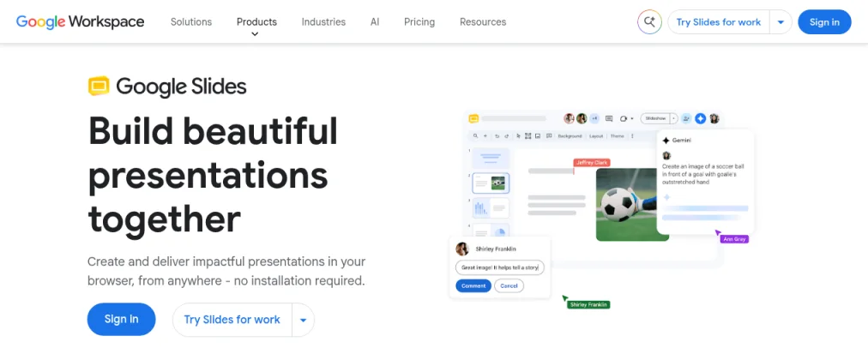Click the share people icon in preview
Image resolution: width=868 pixels, height=360 pixels.
(x=686, y=118)
